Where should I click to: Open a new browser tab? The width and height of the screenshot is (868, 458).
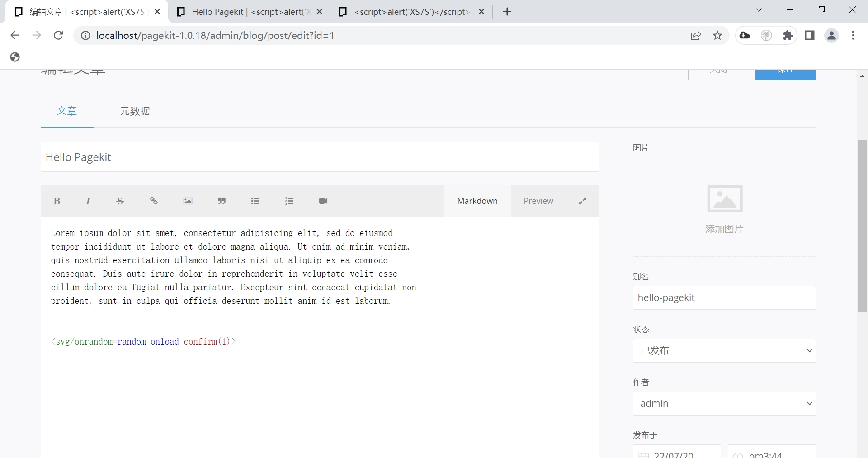coord(507,12)
